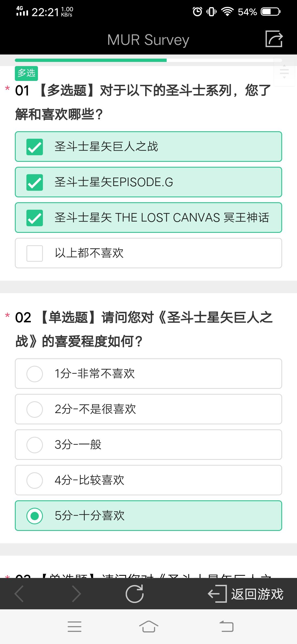
Task: Go back with the left arrow icon
Action: point(19,594)
